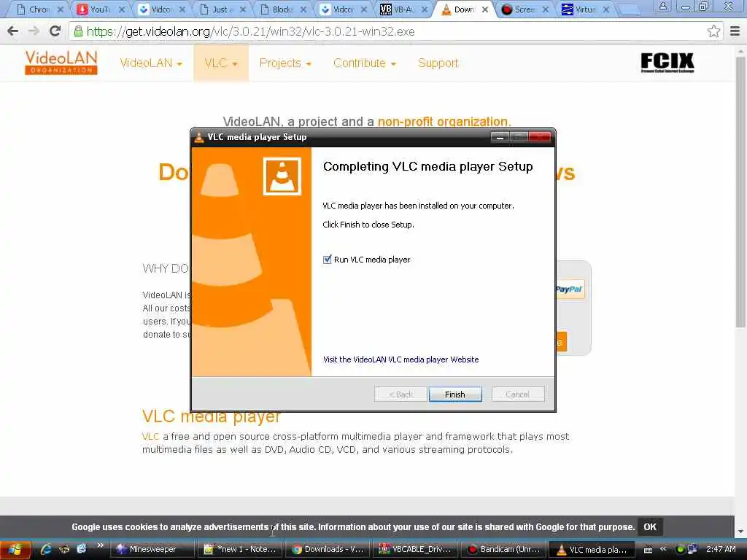The height and width of the screenshot is (560, 747).
Task: Close the Chrome 'Chron' tab
Action: [61, 9]
